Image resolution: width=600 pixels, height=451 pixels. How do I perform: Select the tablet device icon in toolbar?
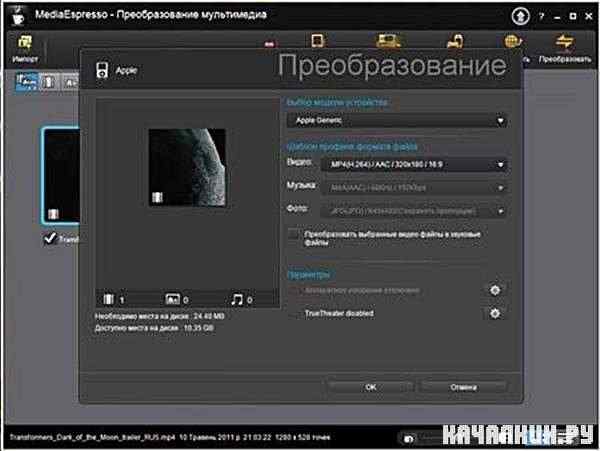click(x=318, y=40)
